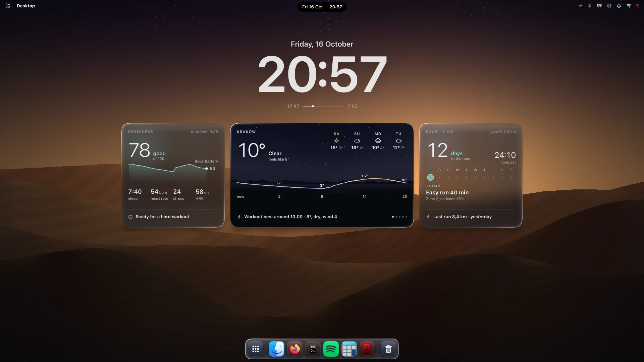Screen dimensions: 644x362
Task: Click the Bluetooth icon in the top bar
Action: click(590, 6)
